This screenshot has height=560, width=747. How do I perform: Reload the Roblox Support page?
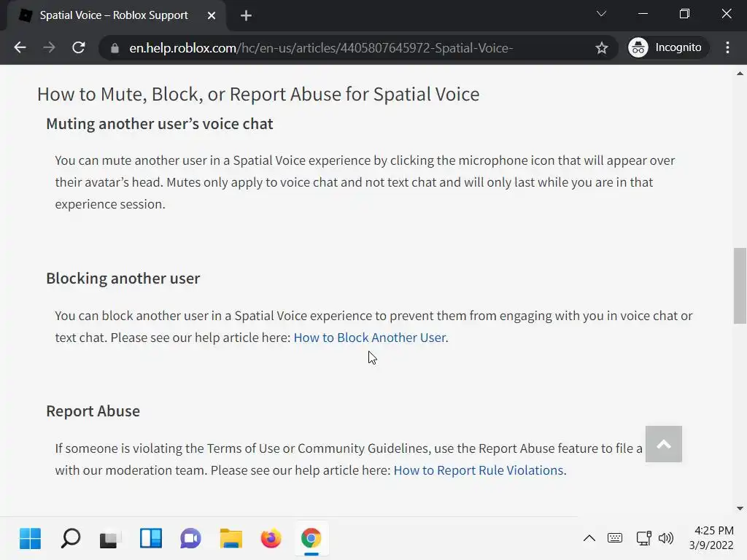coord(79,47)
